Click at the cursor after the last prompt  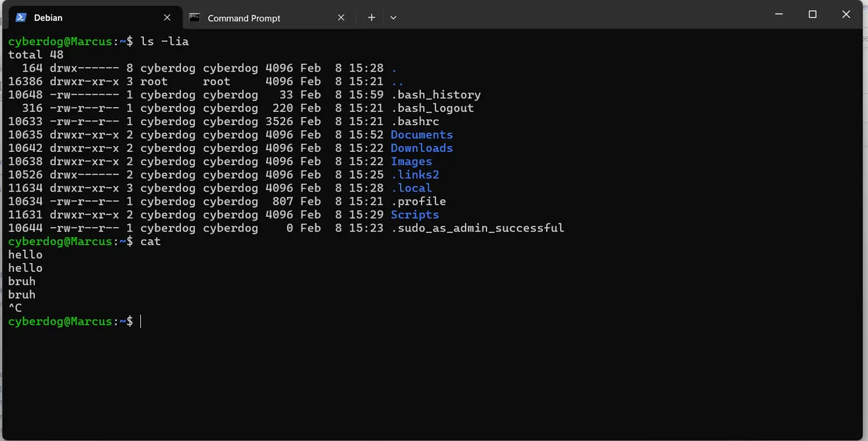click(141, 321)
